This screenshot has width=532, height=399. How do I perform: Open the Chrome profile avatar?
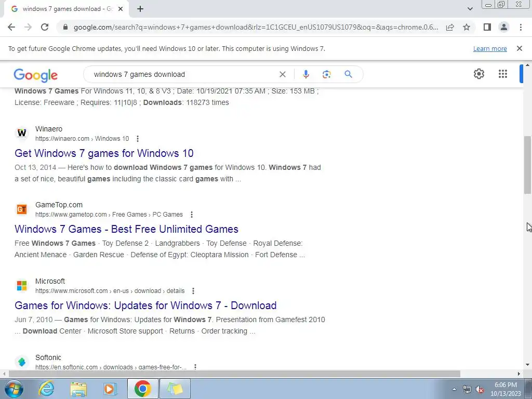(x=504, y=27)
